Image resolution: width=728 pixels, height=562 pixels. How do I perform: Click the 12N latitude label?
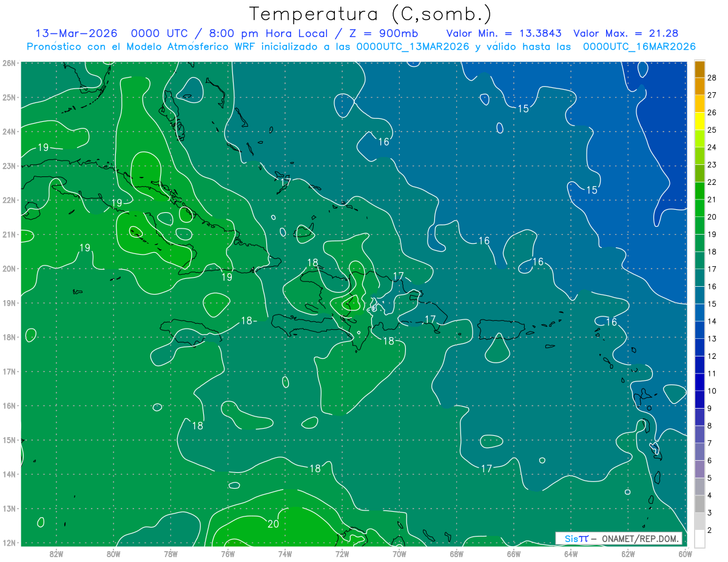click(x=8, y=543)
